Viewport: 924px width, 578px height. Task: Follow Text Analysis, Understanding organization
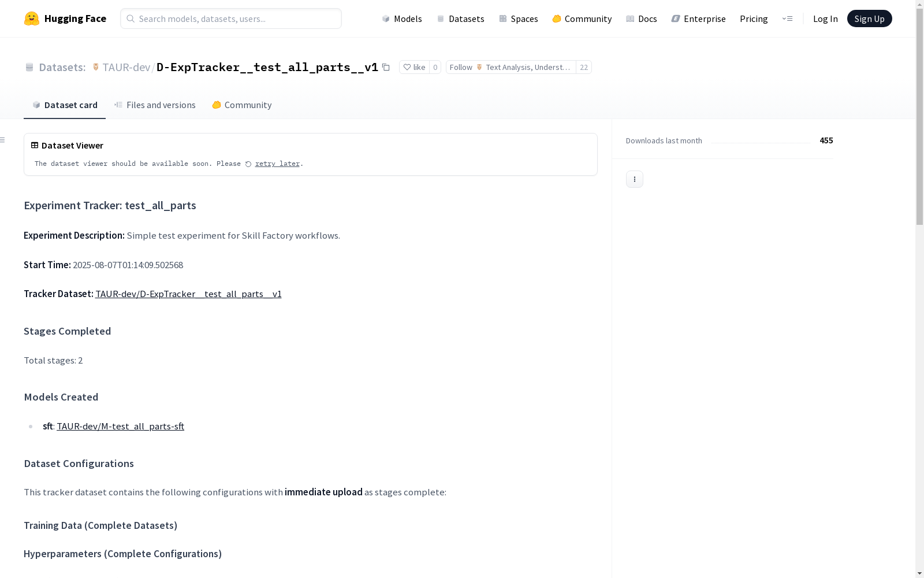click(511, 67)
